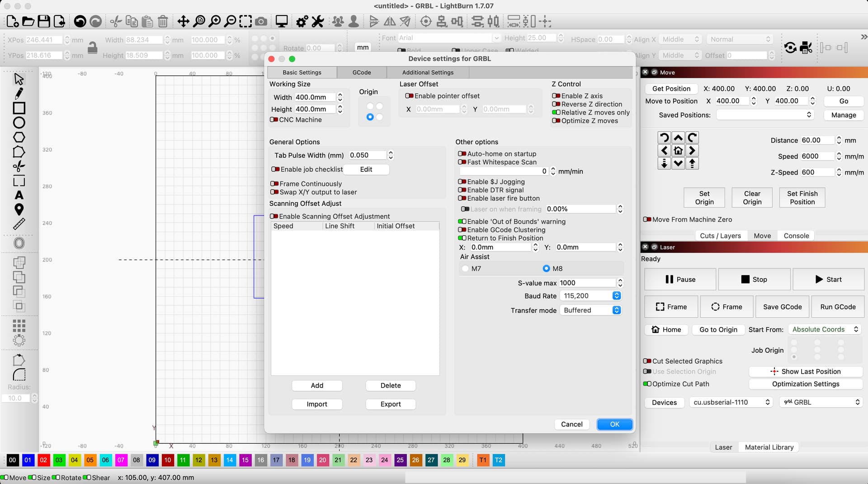The width and height of the screenshot is (868, 484).
Task: Open Device Settings wrench icon
Action: click(318, 21)
